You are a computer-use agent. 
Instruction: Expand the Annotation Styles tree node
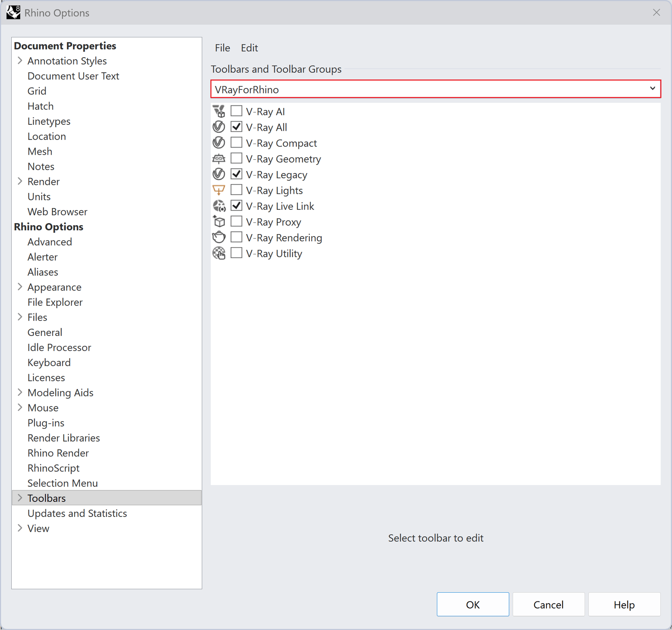coord(20,61)
